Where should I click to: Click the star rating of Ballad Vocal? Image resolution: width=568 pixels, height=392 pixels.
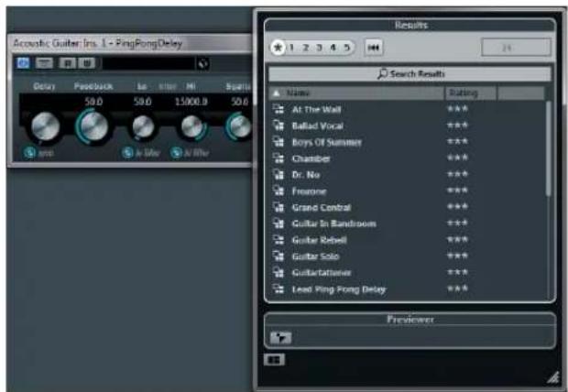point(457,125)
